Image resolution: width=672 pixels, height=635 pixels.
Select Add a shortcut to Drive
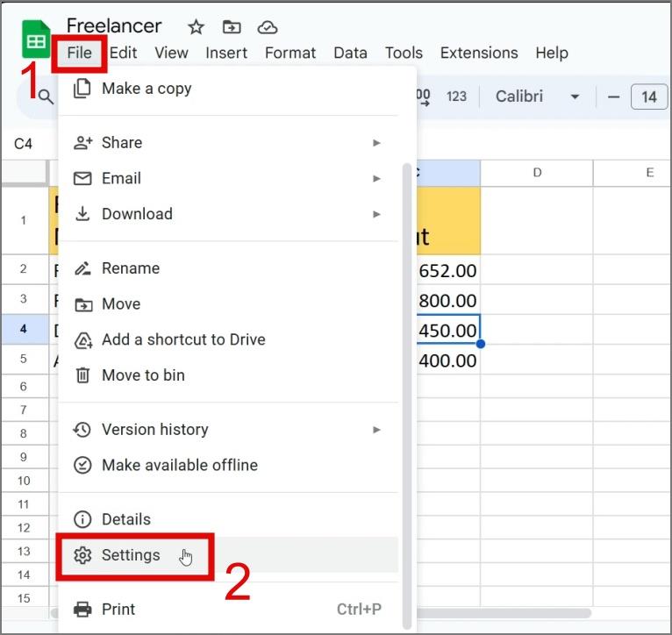click(x=228, y=339)
